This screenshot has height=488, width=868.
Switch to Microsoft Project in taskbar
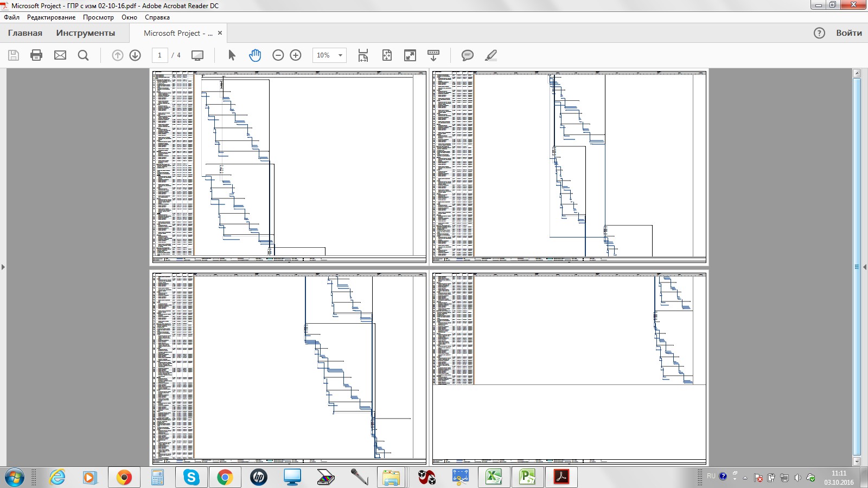tap(527, 477)
